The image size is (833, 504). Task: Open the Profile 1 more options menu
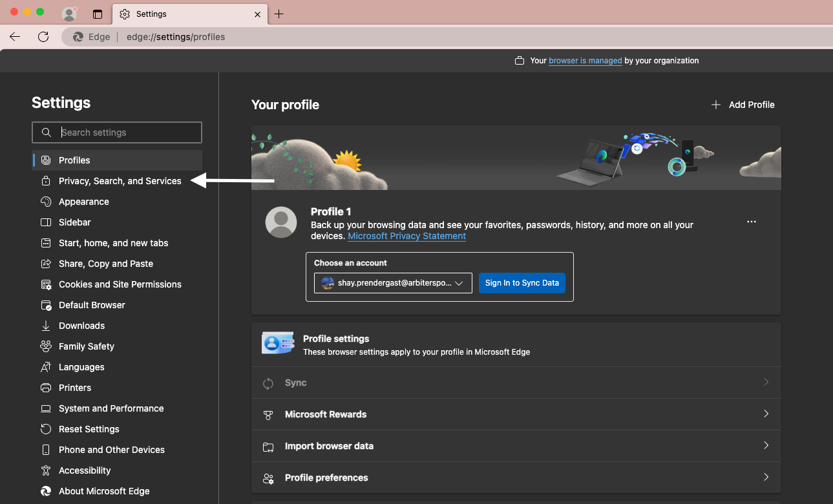click(x=752, y=222)
